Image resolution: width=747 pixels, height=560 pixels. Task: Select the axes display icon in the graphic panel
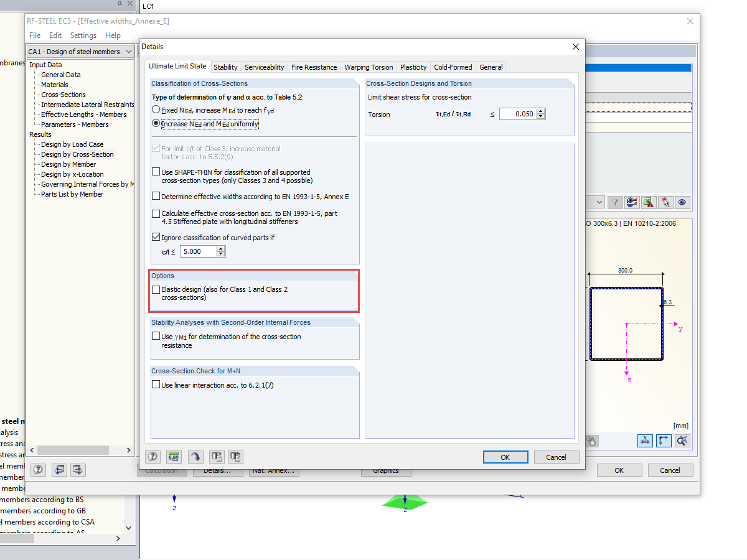(664, 441)
